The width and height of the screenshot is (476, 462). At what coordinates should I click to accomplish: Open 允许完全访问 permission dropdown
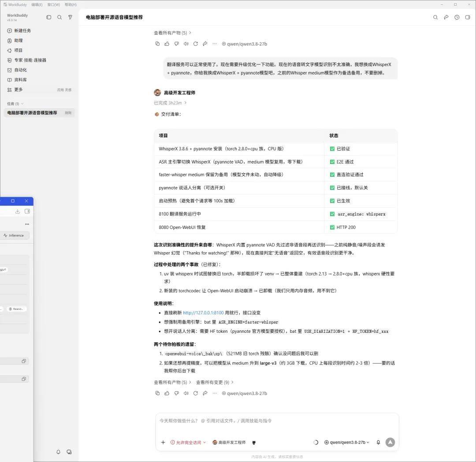188,442
